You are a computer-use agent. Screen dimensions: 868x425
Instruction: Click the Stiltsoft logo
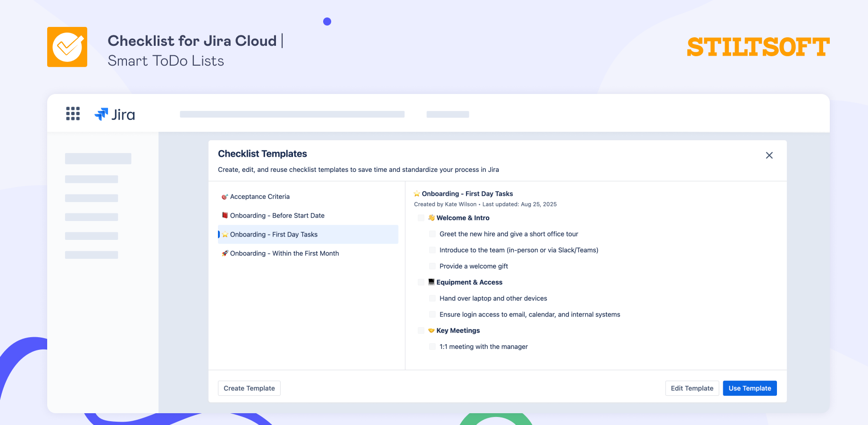(758, 47)
